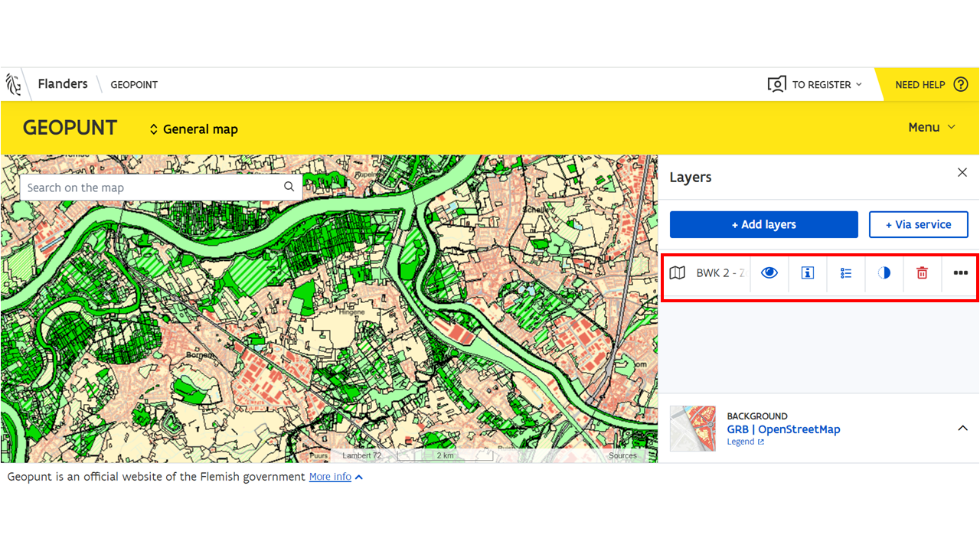Open the GEOPOINT breadcrumb link
The height and width of the screenshot is (551, 980).
tap(134, 85)
